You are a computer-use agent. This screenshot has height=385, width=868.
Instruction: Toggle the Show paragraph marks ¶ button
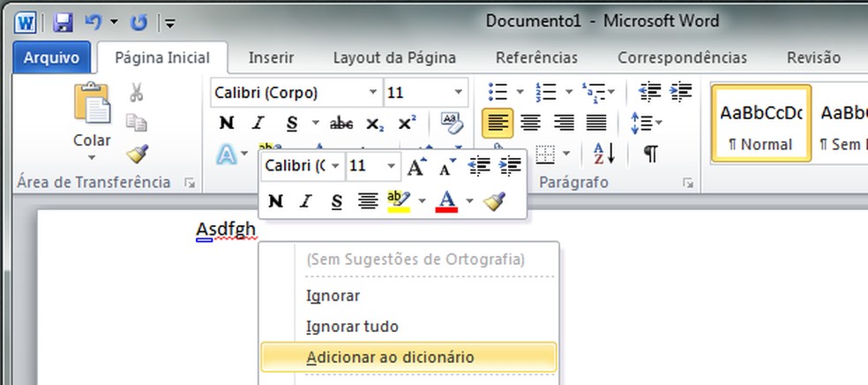tap(651, 154)
